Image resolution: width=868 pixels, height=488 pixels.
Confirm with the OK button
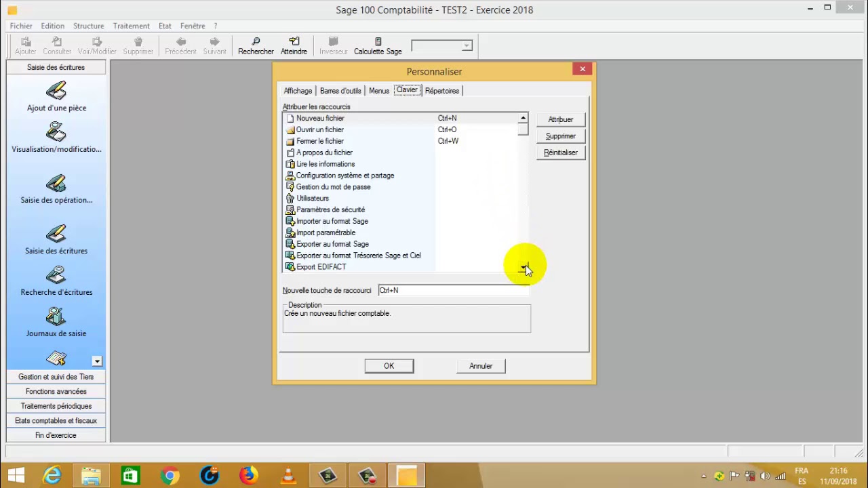tap(389, 366)
